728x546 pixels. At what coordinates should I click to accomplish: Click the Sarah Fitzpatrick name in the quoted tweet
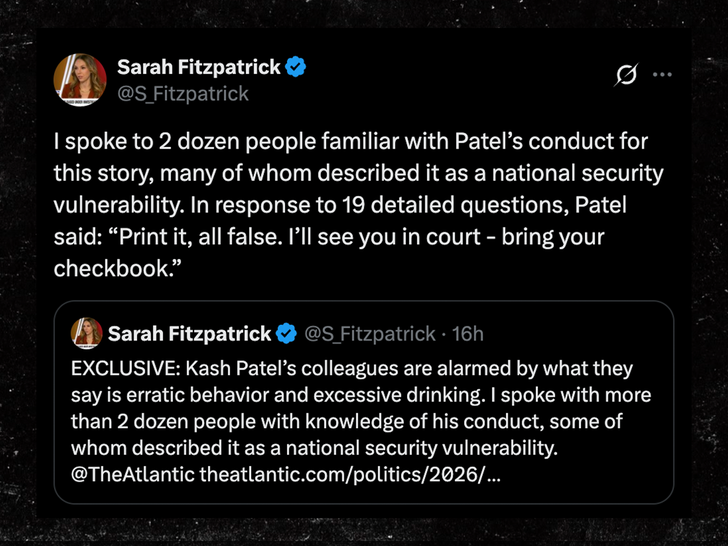(189, 333)
